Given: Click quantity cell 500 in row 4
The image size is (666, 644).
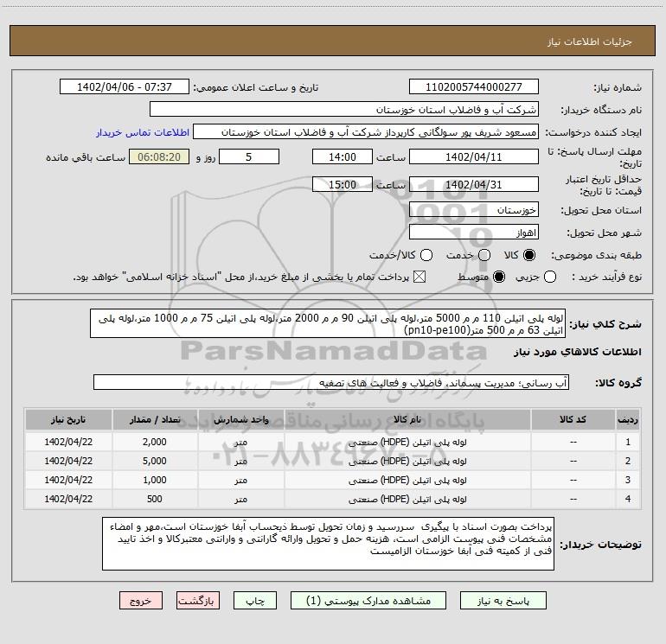Looking at the screenshot, I should point(155,499).
